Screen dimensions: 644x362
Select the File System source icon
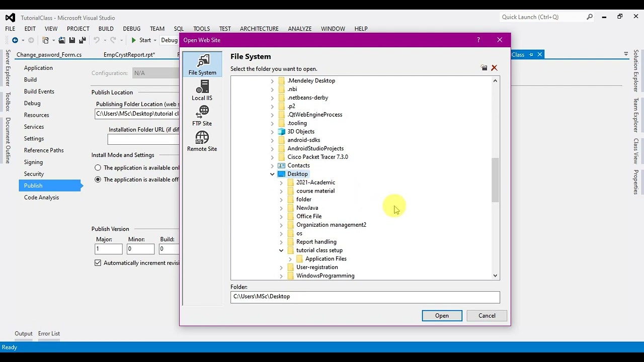202,64
